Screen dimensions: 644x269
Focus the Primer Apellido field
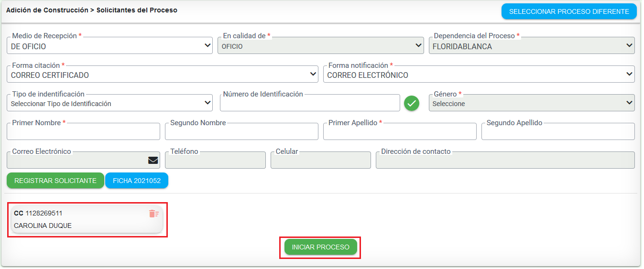[x=400, y=131]
